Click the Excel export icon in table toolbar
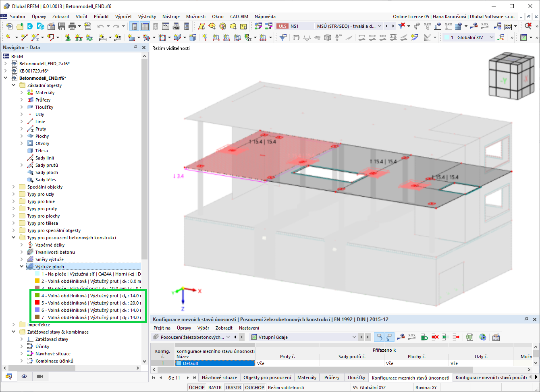 point(469,337)
